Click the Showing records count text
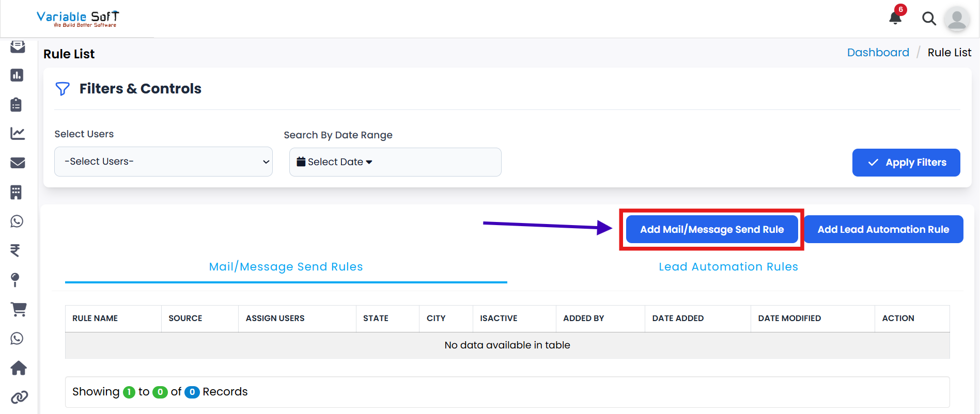980x414 pixels. tap(160, 392)
